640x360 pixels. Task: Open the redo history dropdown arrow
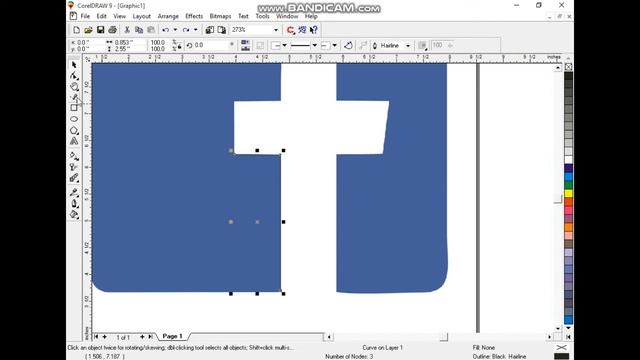coord(196,30)
